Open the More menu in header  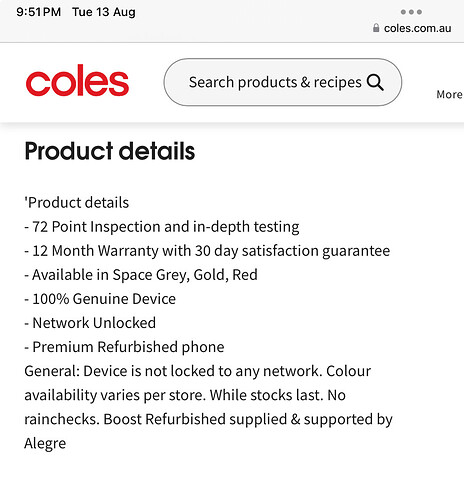pyautogui.click(x=449, y=94)
